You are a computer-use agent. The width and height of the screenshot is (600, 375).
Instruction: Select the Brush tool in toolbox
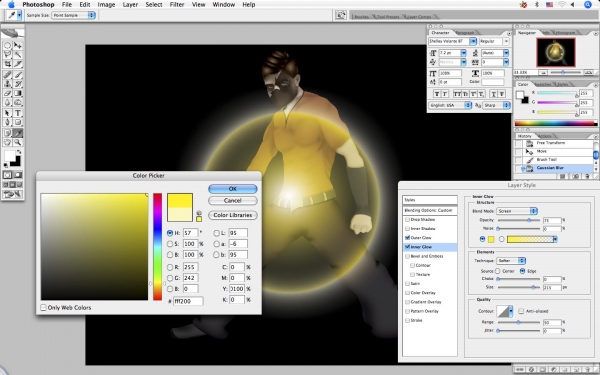point(18,75)
